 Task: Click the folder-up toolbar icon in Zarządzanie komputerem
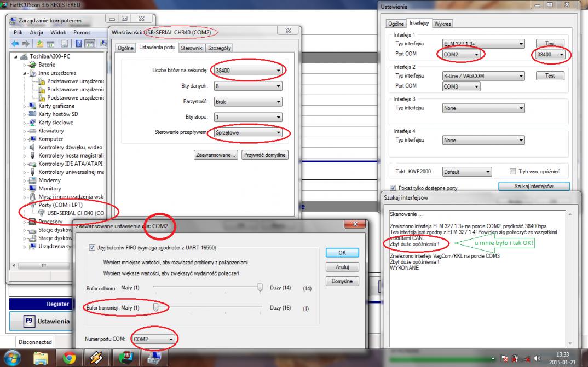(40, 44)
